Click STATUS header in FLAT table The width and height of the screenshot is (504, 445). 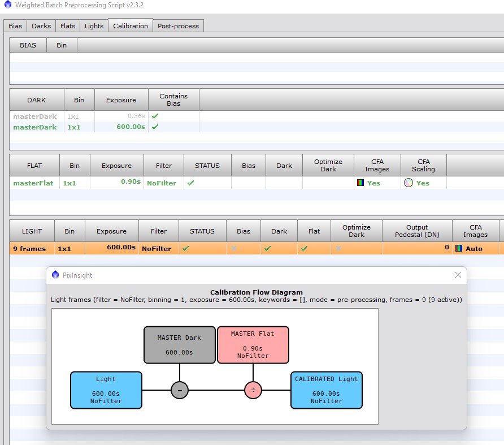pyautogui.click(x=207, y=165)
